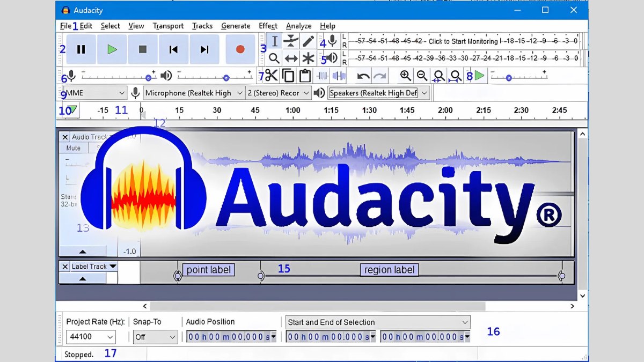Zoom In with the plus magnifier

click(406, 76)
